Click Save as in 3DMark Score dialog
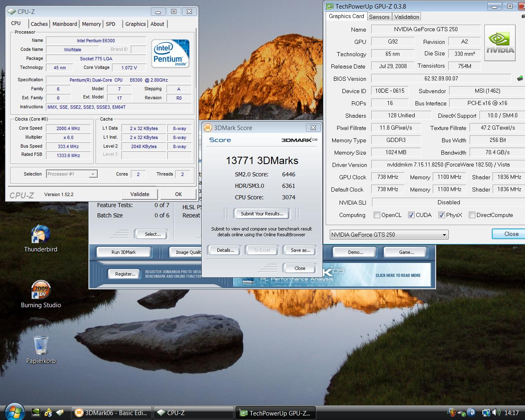 click(x=300, y=250)
